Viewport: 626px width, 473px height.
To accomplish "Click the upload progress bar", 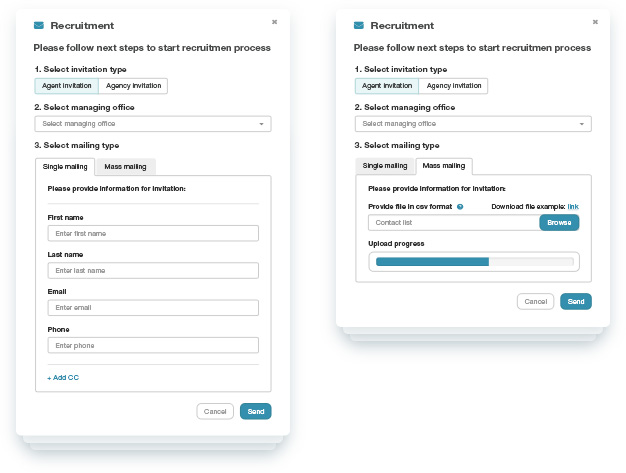I will [x=474, y=262].
